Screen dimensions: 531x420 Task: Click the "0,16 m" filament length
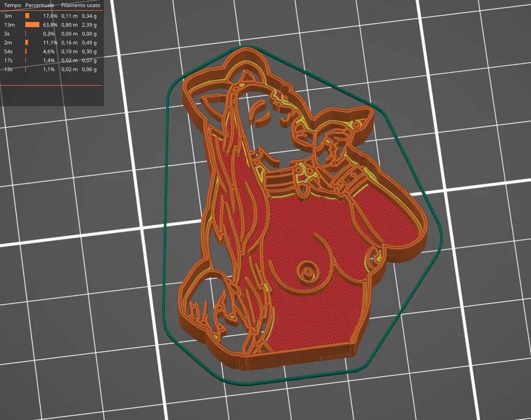tap(69, 43)
